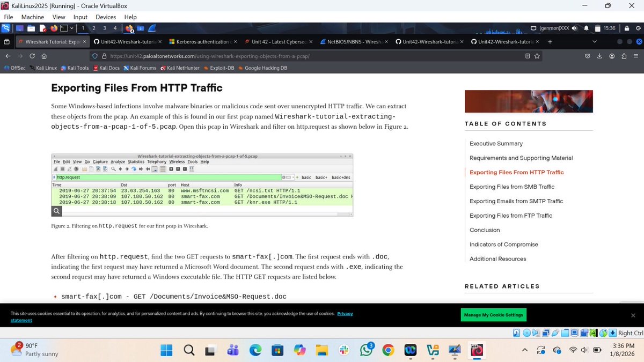644x362 pixels.
Task: Open the Firefox account icon
Action: coord(611,56)
